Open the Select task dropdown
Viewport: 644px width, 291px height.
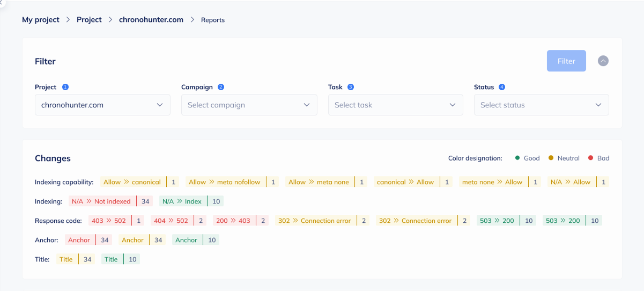pyautogui.click(x=396, y=105)
